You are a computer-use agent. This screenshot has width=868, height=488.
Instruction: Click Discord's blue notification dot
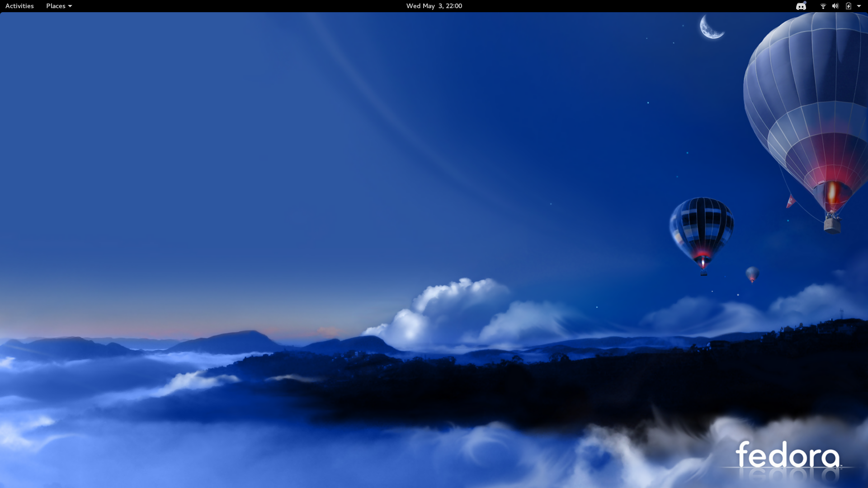(x=805, y=3)
